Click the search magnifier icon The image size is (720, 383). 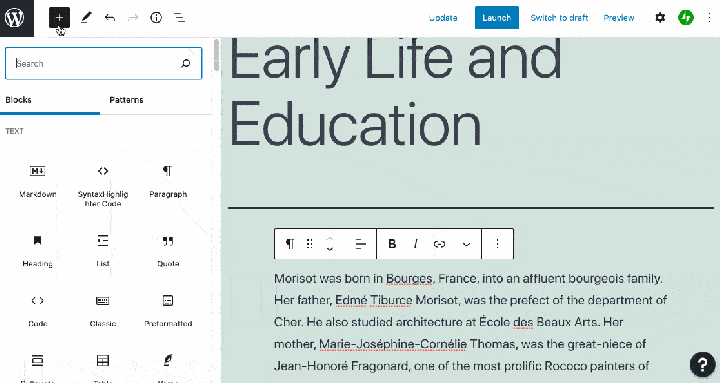click(x=186, y=63)
